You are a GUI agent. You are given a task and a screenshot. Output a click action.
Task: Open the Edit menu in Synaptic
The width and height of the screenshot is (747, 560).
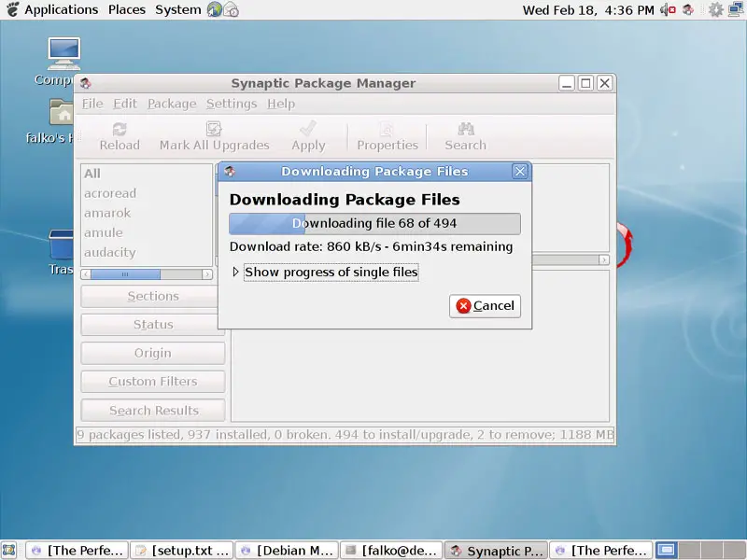point(125,104)
